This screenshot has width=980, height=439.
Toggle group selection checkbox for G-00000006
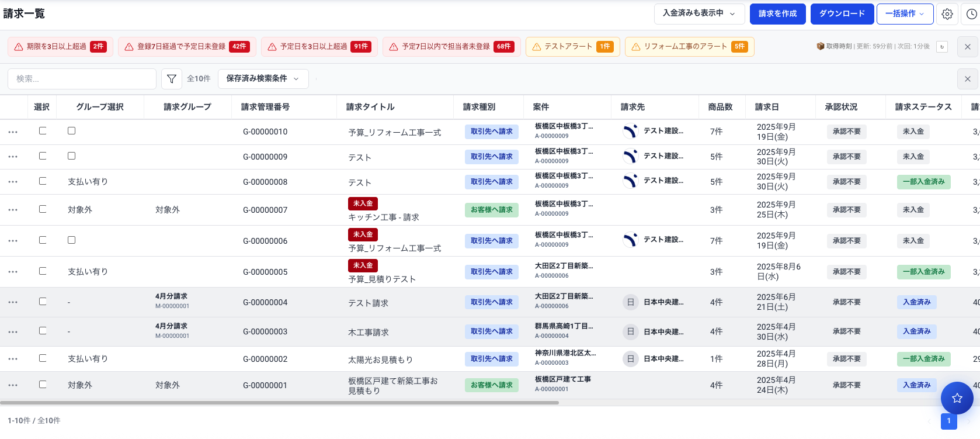coord(71,240)
